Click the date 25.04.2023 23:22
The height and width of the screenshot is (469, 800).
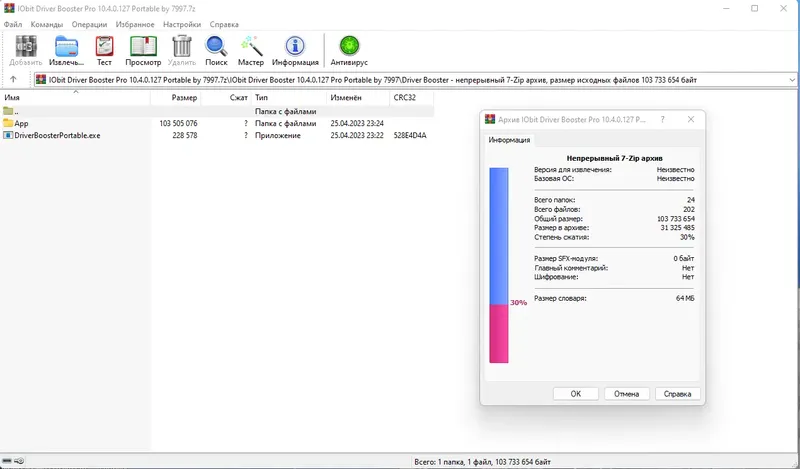tap(357, 135)
